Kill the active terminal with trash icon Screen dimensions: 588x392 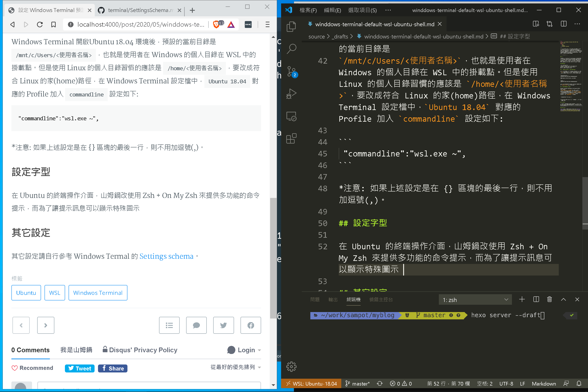[550, 299]
